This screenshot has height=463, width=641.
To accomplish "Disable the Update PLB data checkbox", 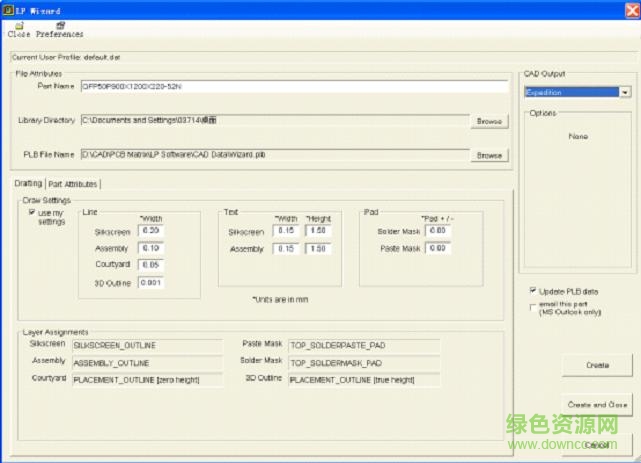I will (x=532, y=291).
